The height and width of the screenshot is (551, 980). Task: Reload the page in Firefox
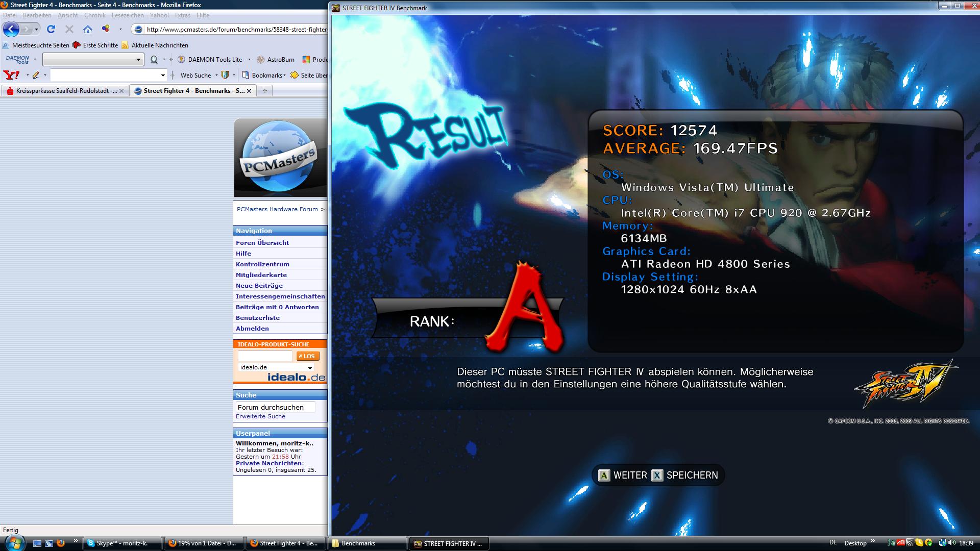(51, 30)
